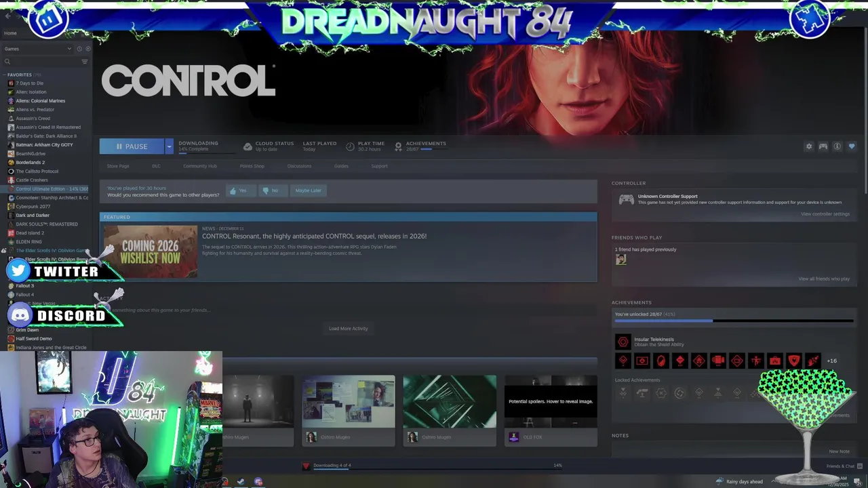This screenshot has width=868, height=488.
Task: Open dropdown arrow beside Pause button
Action: 170,146
